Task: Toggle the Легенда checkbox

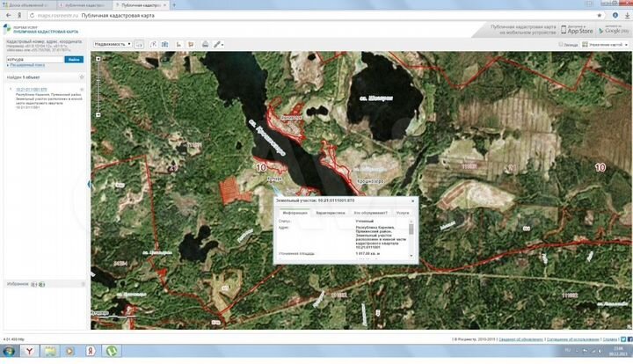Action: (x=560, y=44)
